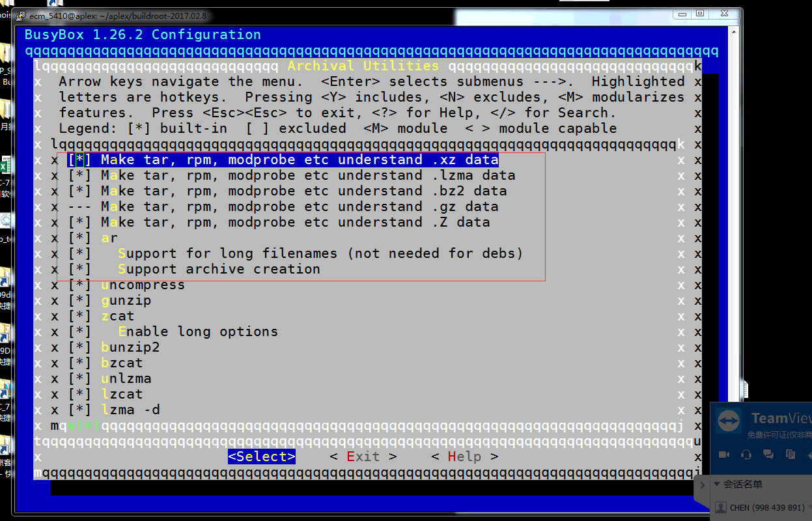Viewport: 812px width, 521px height.
Task: Click the <Select> button
Action: coord(262,457)
